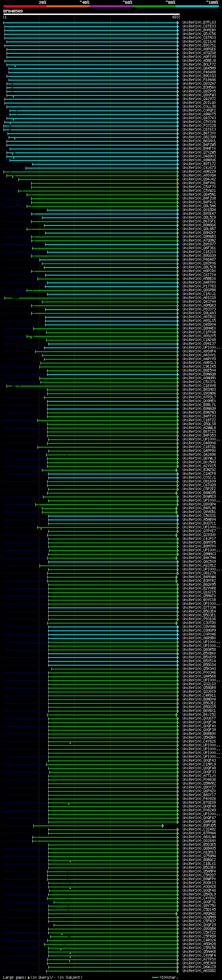
Task: Select the label UniRef100_Q645M9
Action: pyautogui.click(x=199, y=68)
